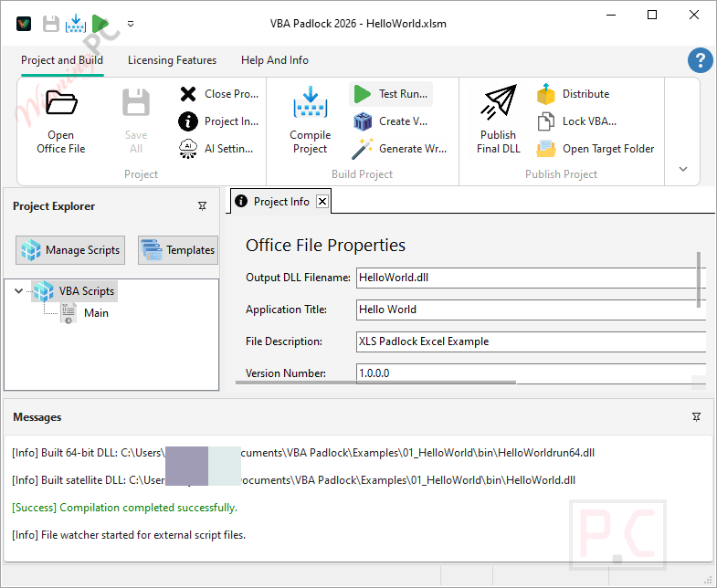Switch to Project and Build tab
Screen dimensions: 717x588
pyautogui.click(x=62, y=60)
